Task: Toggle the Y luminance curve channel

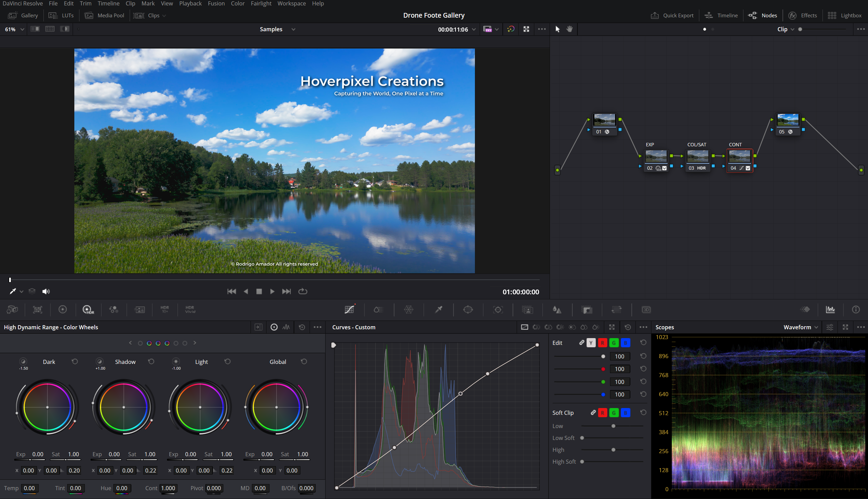Action: [x=591, y=343]
